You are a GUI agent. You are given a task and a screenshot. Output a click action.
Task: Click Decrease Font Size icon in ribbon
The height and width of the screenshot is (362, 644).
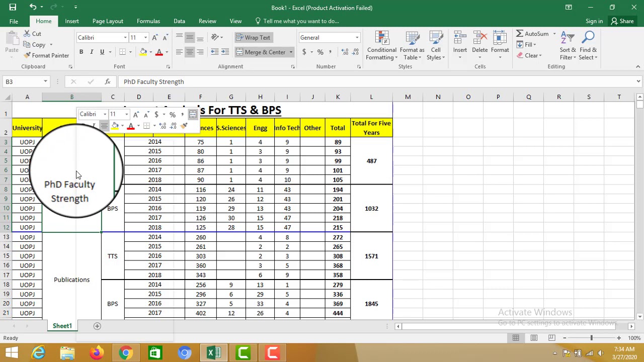click(x=165, y=38)
